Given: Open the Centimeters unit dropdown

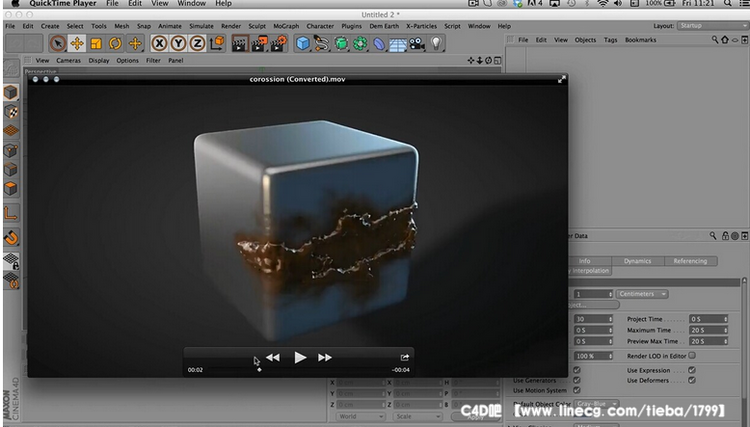Looking at the screenshot, I should click(642, 294).
